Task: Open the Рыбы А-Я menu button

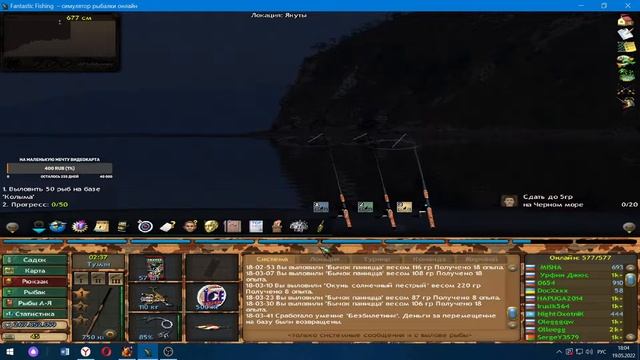Action: point(35,303)
